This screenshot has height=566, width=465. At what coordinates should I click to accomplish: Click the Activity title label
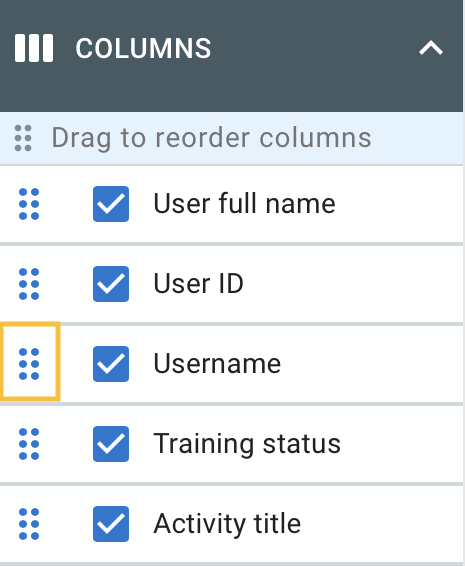tap(227, 524)
